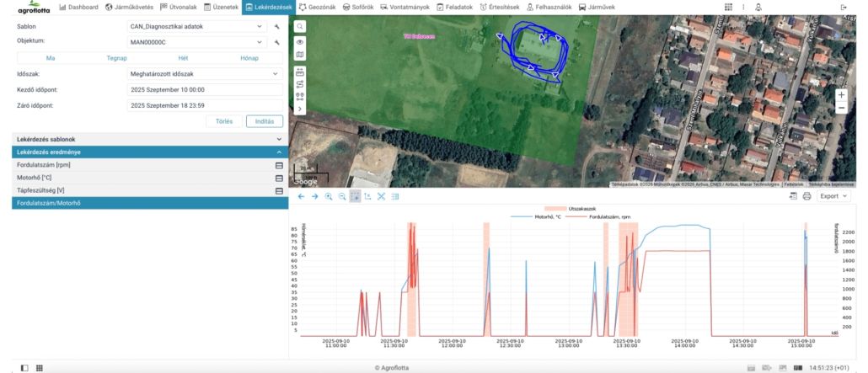Zoom in on the chart
The height and width of the screenshot is (373, 868).
pos(329,196)
